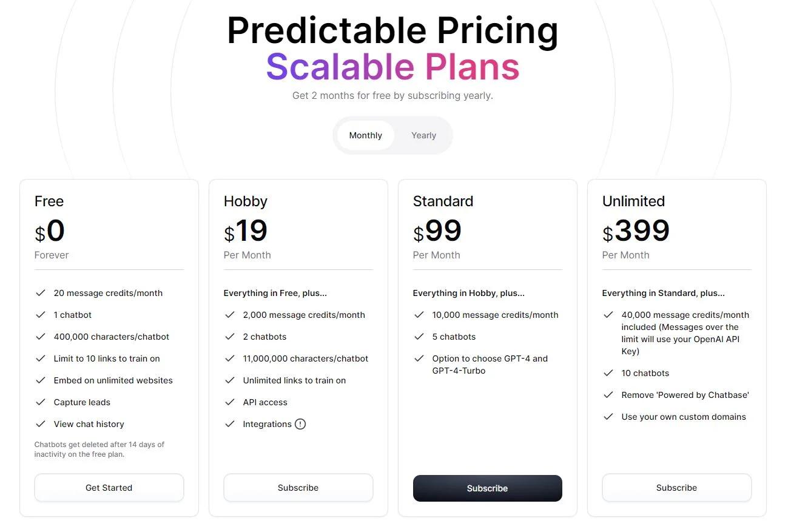
Task: Get Started with the Free plan
Action: pos(109,488)
